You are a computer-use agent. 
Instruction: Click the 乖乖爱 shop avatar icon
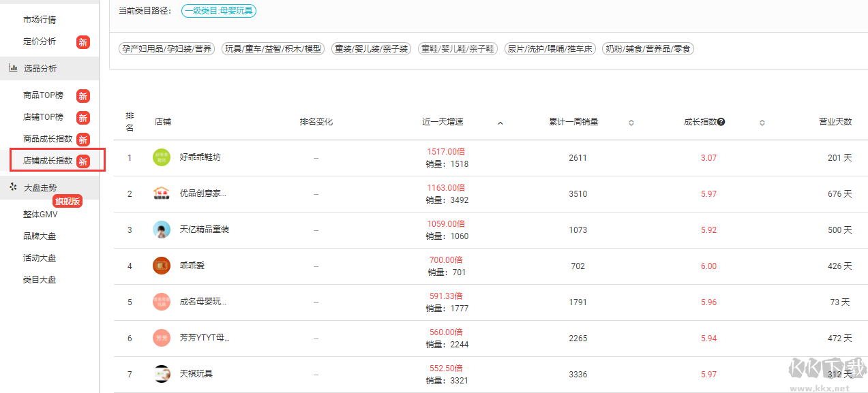[x=162, y=266]
